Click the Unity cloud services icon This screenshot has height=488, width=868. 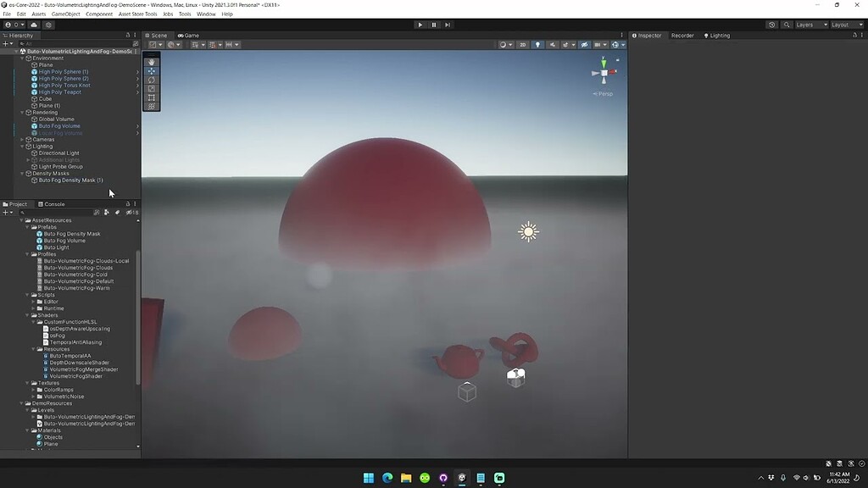coord(771,24)
